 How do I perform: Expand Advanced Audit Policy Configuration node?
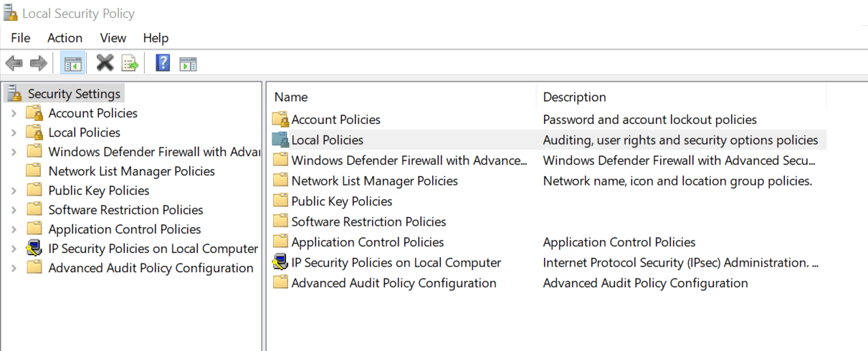tap(14, 268)
